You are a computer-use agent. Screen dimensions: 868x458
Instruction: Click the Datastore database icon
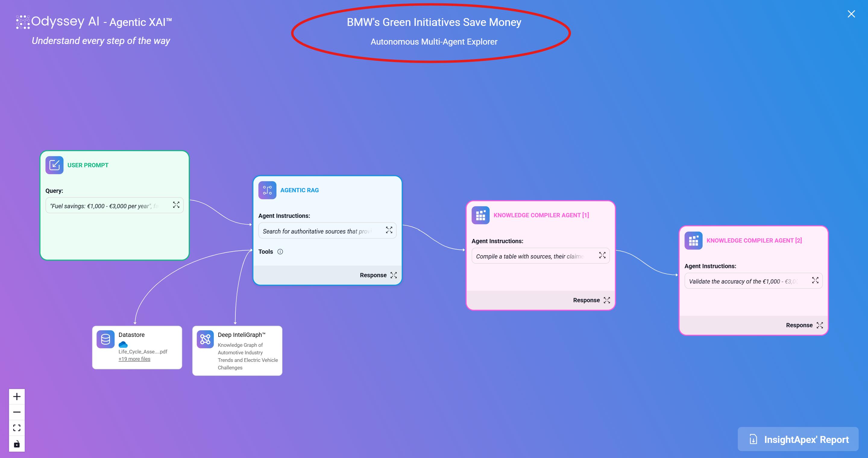tap(105, 339)
